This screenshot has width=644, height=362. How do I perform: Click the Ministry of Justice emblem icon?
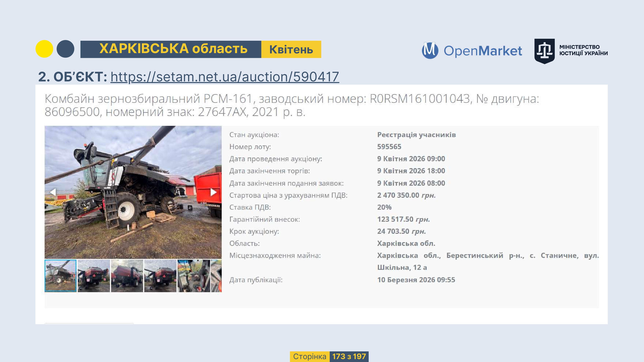pyautogui.click(x=544, y=51)
